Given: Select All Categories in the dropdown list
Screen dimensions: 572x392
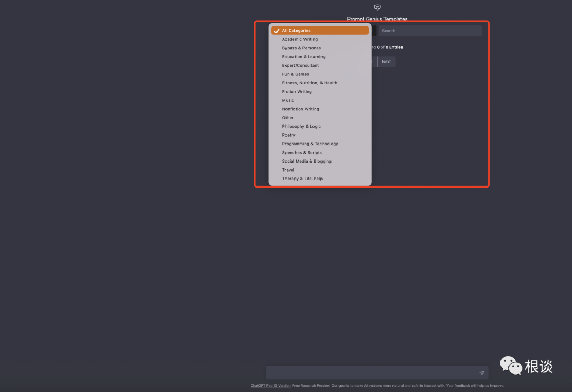Looking at the screenshot, I should (319, 31).
